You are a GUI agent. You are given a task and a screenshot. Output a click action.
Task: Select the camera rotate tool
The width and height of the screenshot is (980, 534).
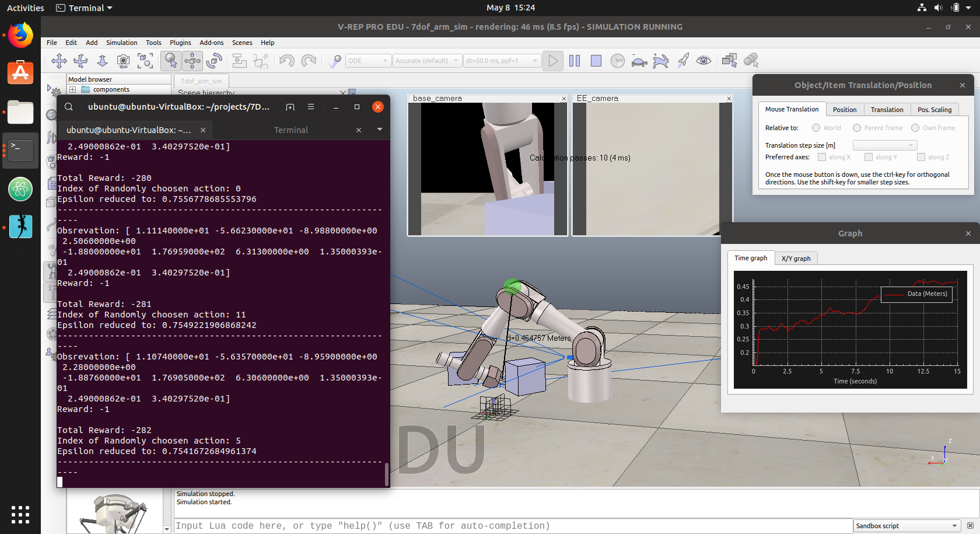pyautogui.click(x=80, y=61)
